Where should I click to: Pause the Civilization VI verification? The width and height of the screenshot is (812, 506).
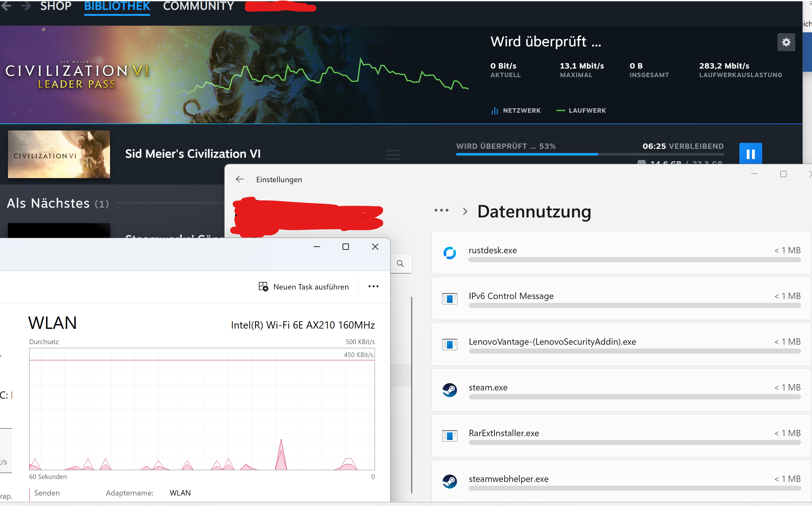[x=750, y=154]
